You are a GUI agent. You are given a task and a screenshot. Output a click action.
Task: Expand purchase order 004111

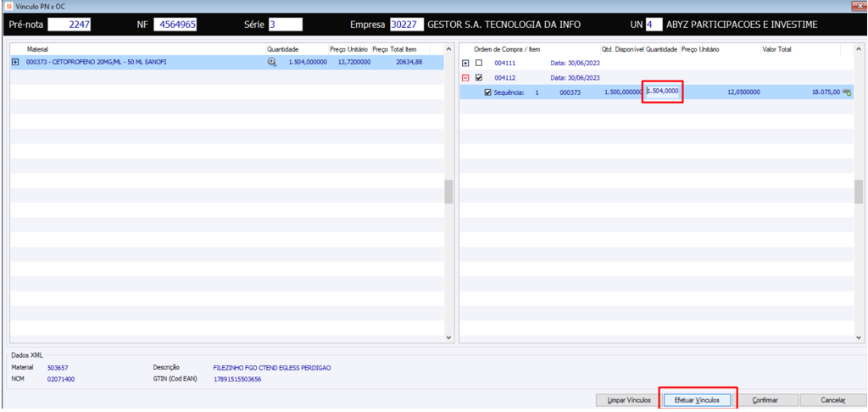[465, 63]
